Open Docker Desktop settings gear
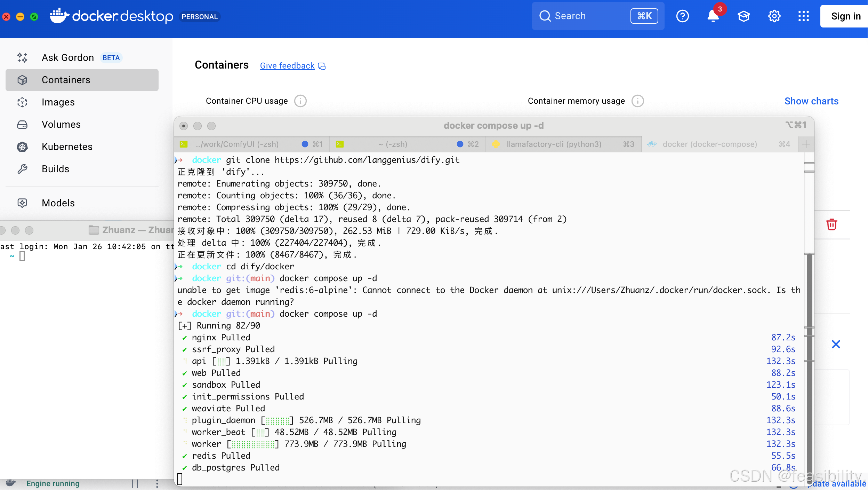This screenshot has width=868, height=490. point(774,16)
